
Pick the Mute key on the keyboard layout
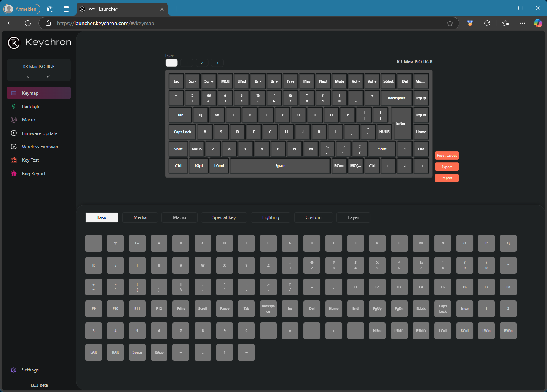(340, 81)
